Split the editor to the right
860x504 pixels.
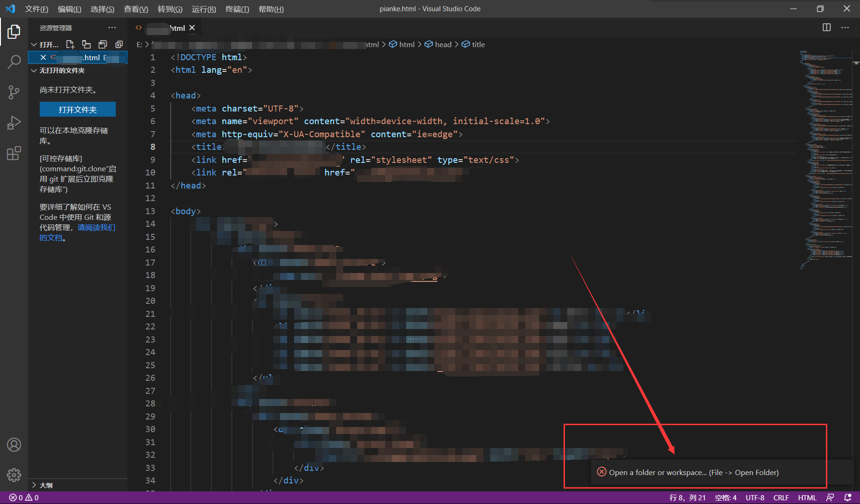(x=826, y=28)
